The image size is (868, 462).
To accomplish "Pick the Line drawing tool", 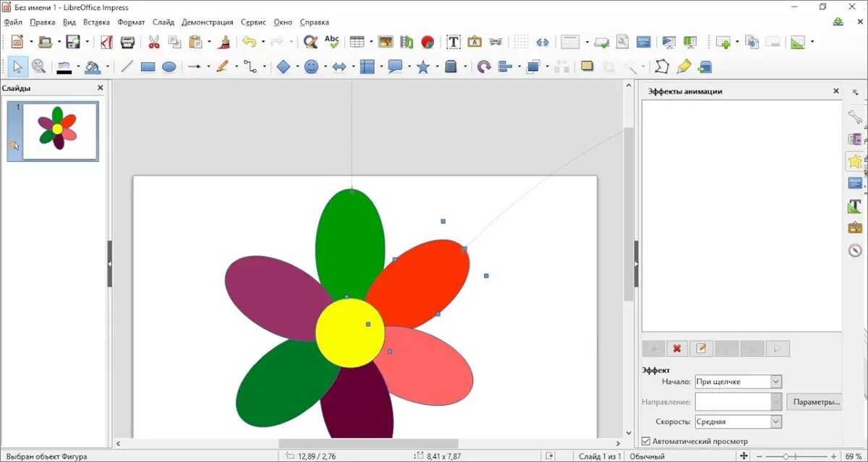I will 127,67.
